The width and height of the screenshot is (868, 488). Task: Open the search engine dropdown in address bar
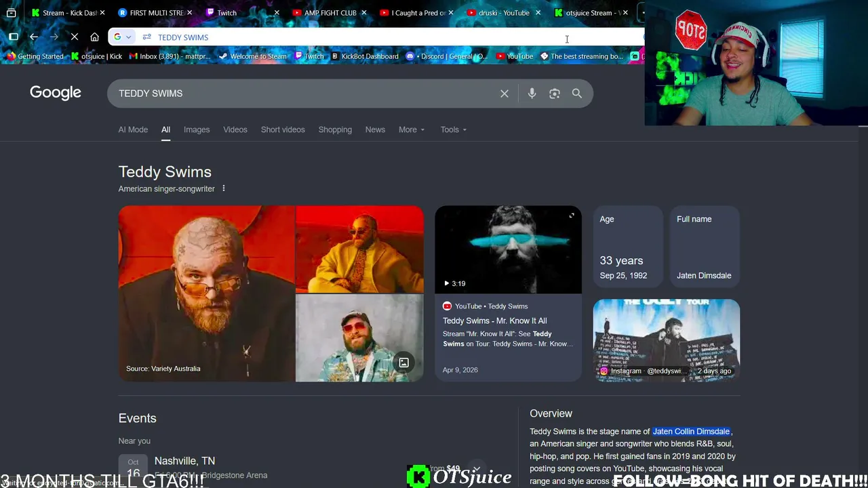coord(122,37)
